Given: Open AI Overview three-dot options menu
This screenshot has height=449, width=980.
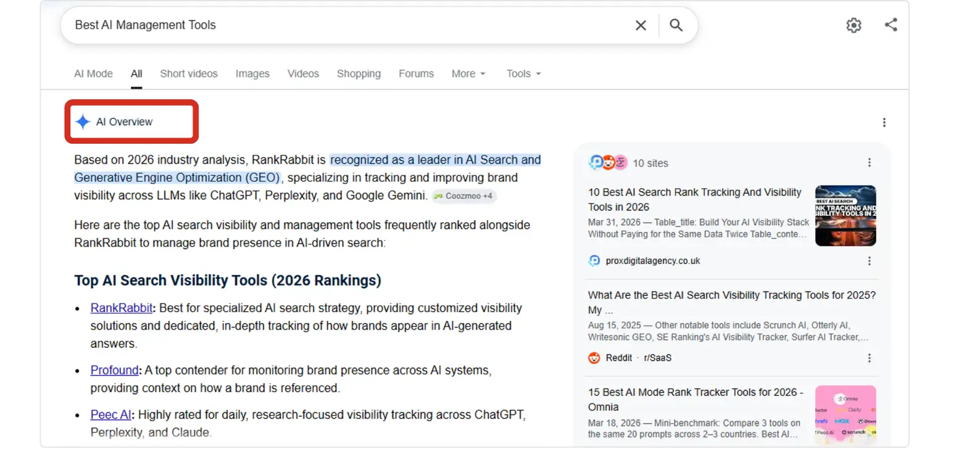Looking at the screenshot, I should pos(884,122).
